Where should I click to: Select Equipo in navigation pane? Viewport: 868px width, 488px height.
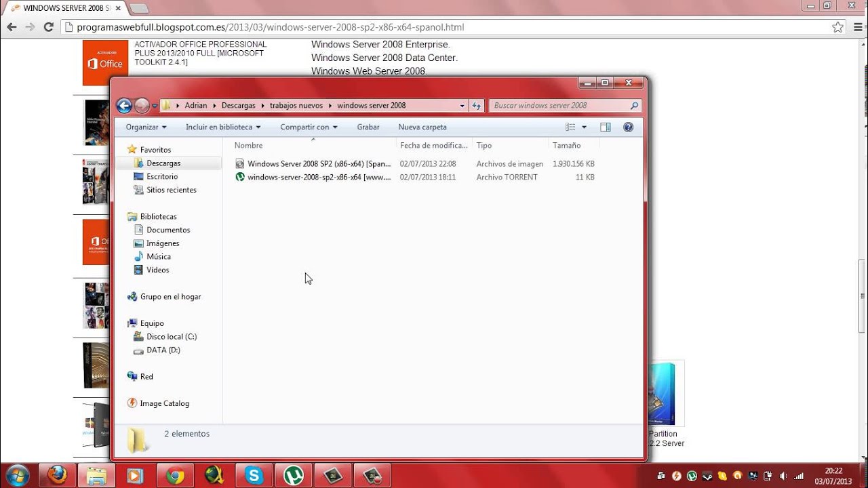click(152, 323)
